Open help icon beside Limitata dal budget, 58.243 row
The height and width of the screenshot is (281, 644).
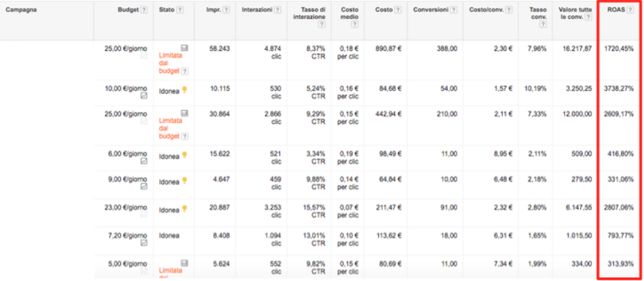pyautogui.click(x=185, y=71)
